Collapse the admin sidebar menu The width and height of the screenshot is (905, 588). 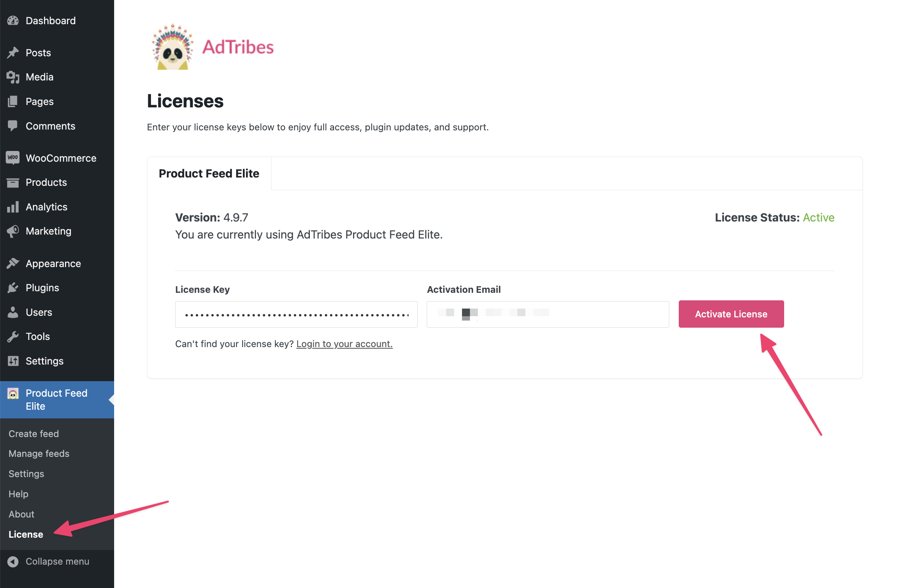click(57, 561)
